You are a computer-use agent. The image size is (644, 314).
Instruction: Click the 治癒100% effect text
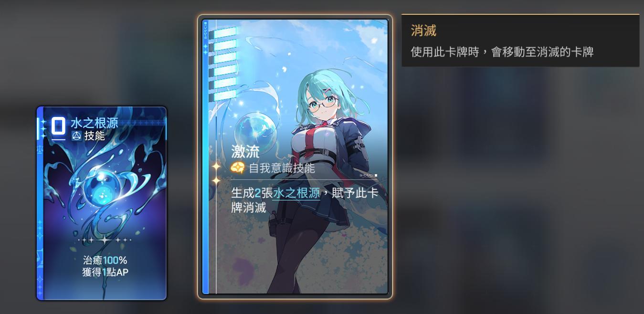click(105, 261)
